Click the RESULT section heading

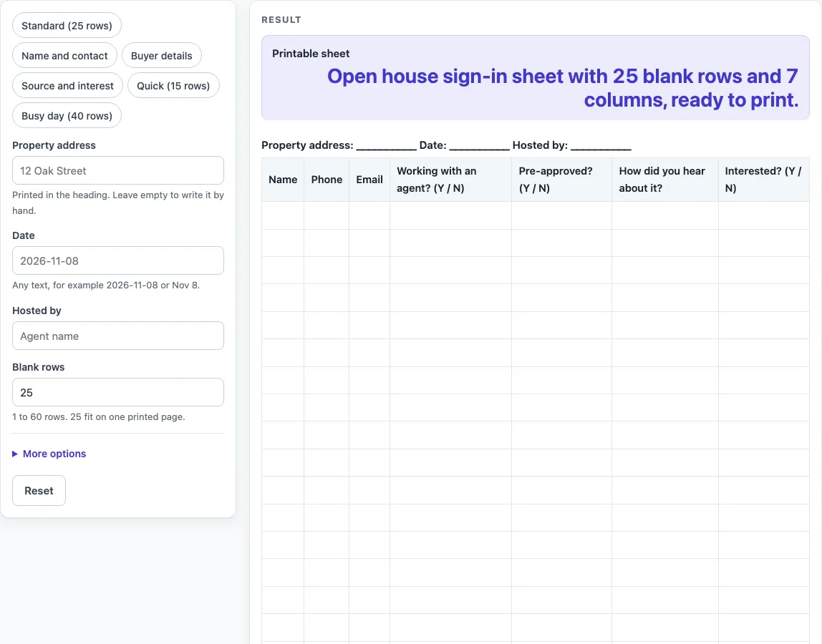(x=281, y=20)
